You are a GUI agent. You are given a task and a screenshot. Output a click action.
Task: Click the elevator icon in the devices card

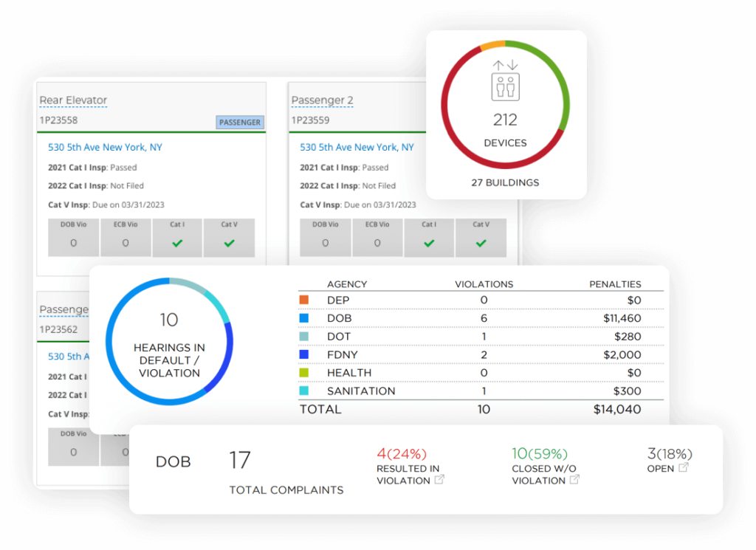pyautogui.click(x=506, y=81)
